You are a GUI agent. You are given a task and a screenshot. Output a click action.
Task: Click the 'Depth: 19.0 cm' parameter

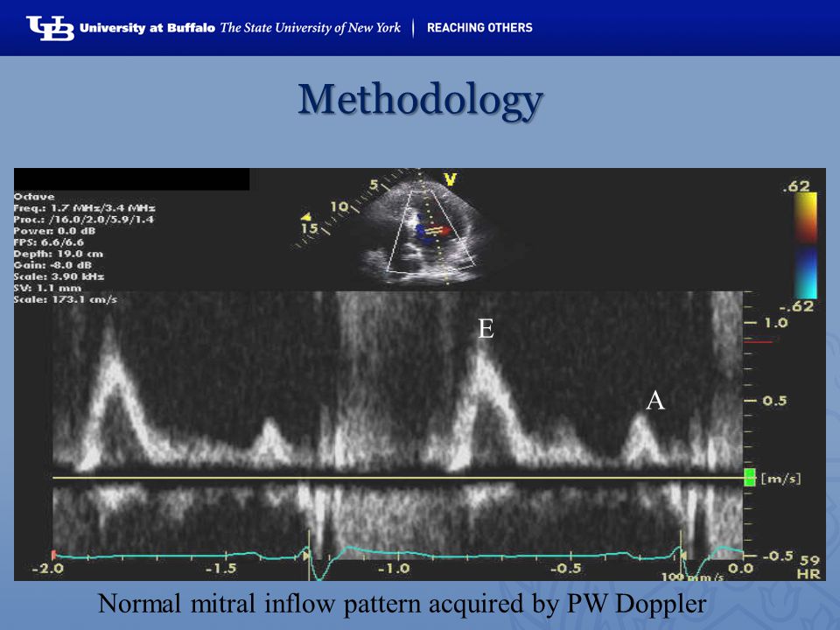coord(59,254)
